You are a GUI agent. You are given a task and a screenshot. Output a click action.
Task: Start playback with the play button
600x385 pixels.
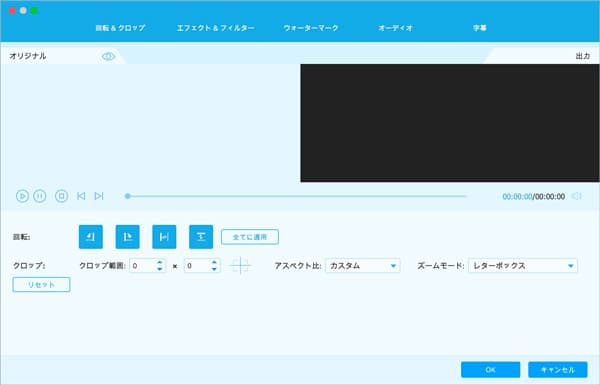tap(22, 196)
